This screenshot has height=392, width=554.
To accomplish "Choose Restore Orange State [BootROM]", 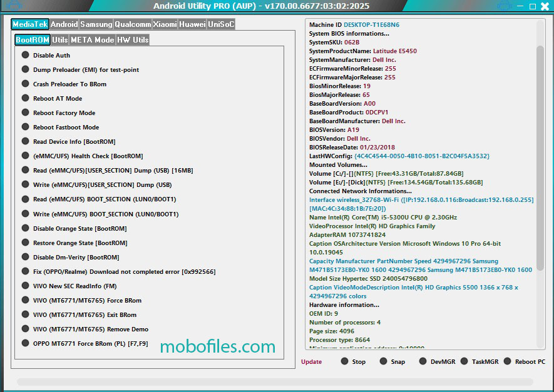I will click(74, 243).
